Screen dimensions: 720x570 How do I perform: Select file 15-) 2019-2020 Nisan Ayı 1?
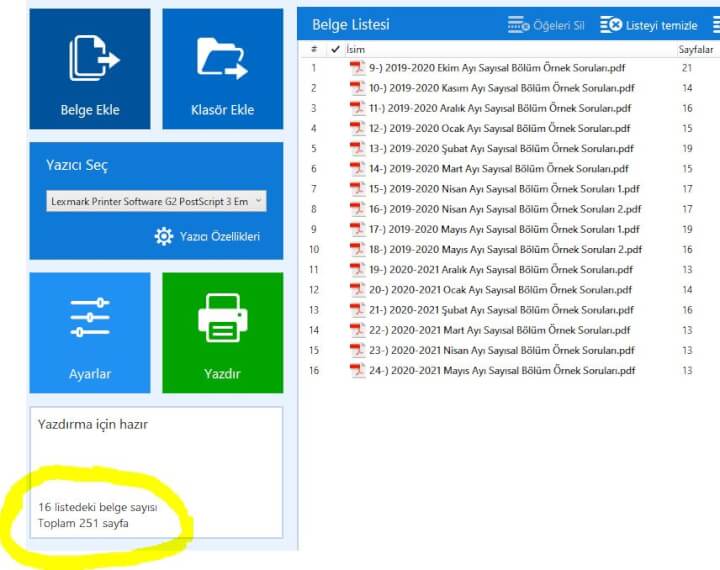click(504, 189)
